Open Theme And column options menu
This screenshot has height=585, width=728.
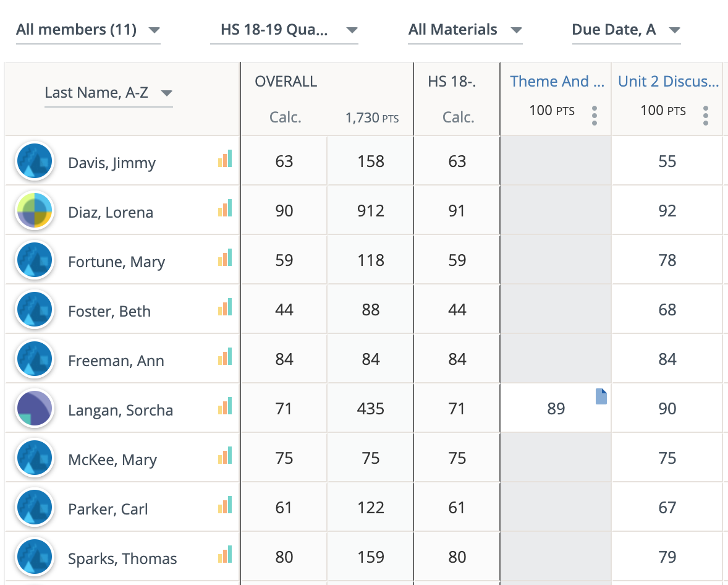(x=594, y=115)
